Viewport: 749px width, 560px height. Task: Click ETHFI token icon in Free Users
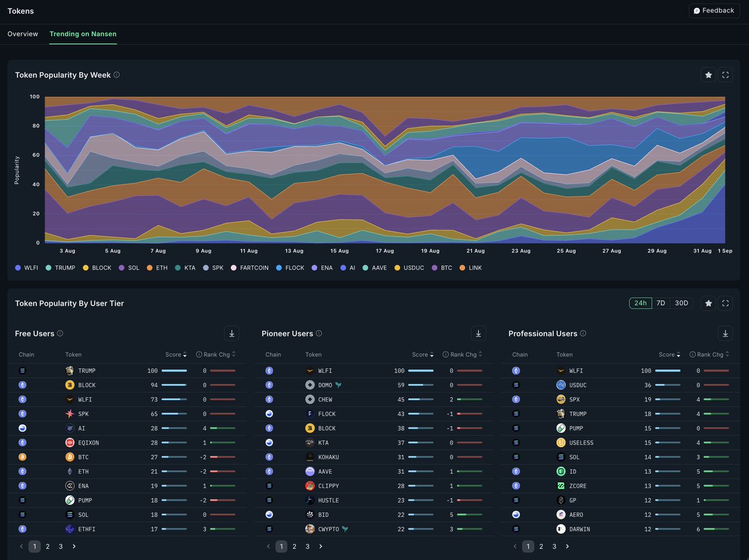[70, 529]
